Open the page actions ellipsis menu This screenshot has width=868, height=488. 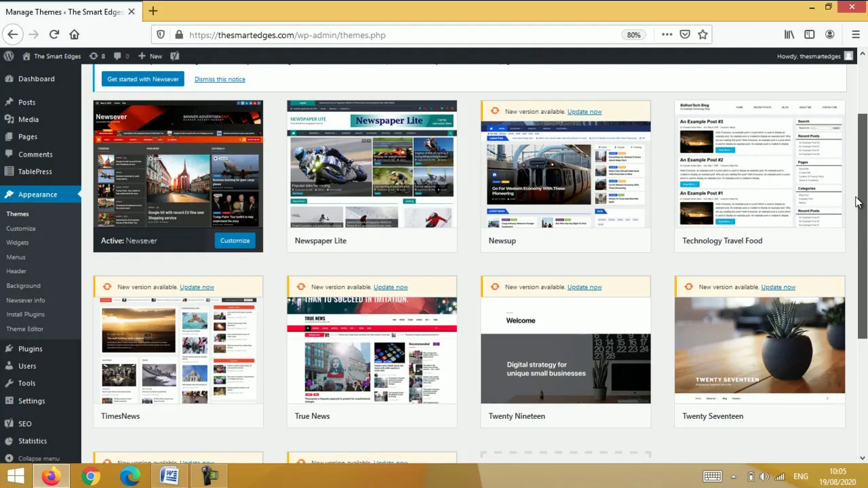667,35
